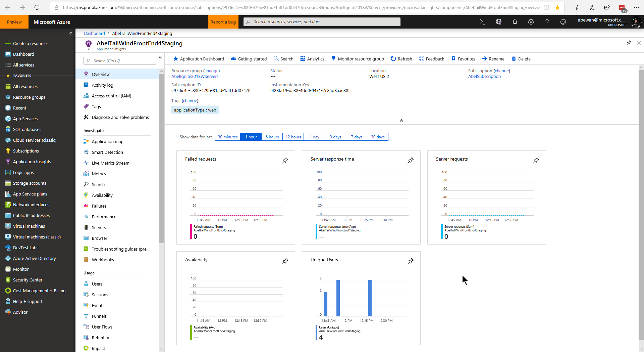Click the browser share icon
This screenshot has width=644, height=352.
pyautogui.click(x=607, y=7)
